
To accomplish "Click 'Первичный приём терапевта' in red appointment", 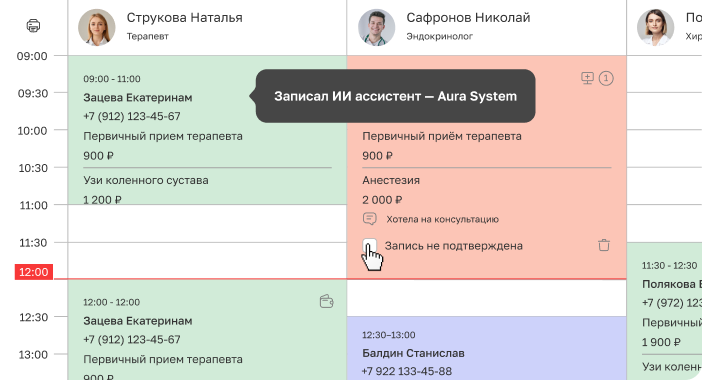I will point(442,136).
